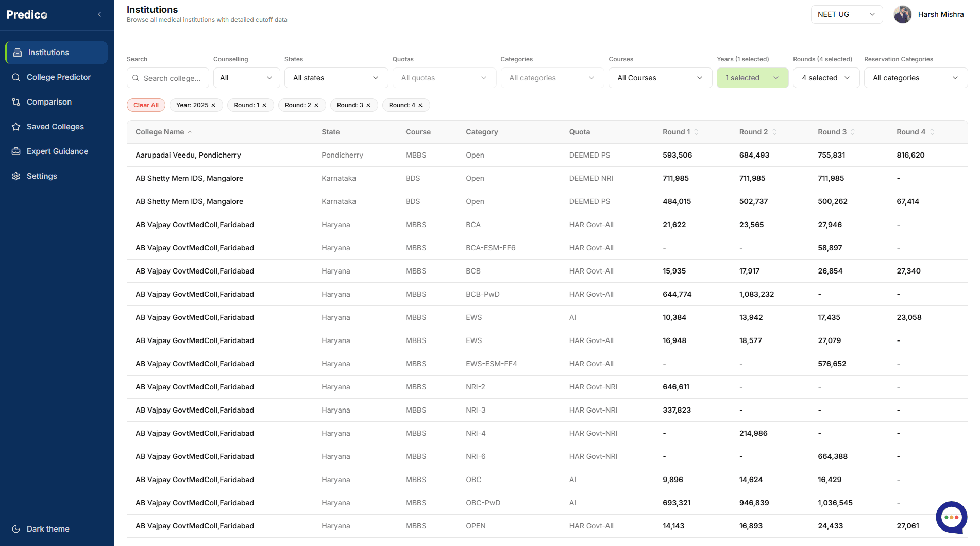Click the 1,083,232 Round 2 value
The height and width of the screenshot is (546, 980).
pyautogui.click(x=756, y=294)
